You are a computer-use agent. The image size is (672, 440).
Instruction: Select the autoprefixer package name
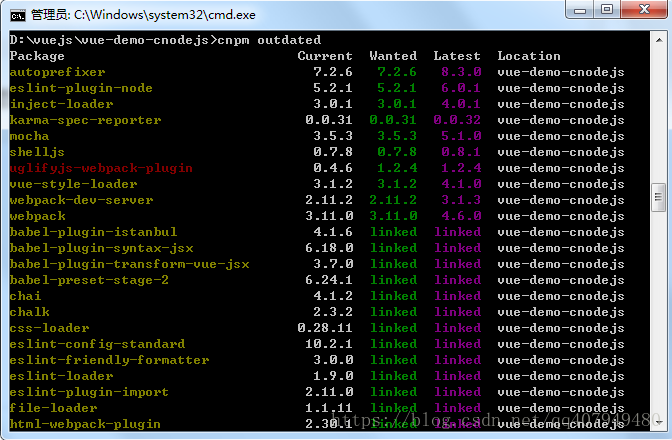57,72
